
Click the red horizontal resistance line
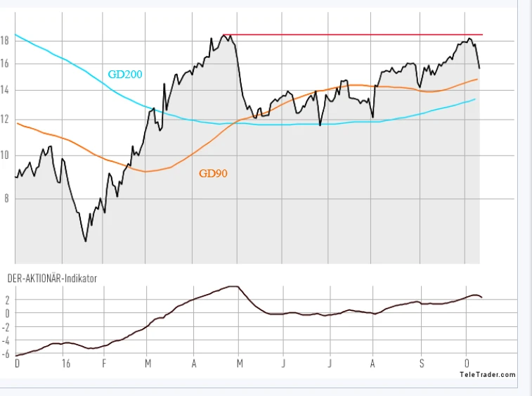[x=351, y=34]
